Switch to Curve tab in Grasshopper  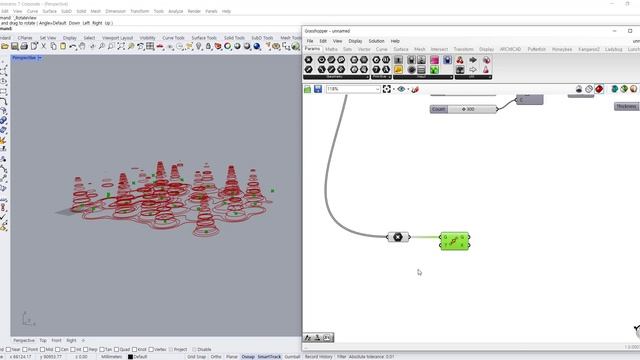point(382,49)
